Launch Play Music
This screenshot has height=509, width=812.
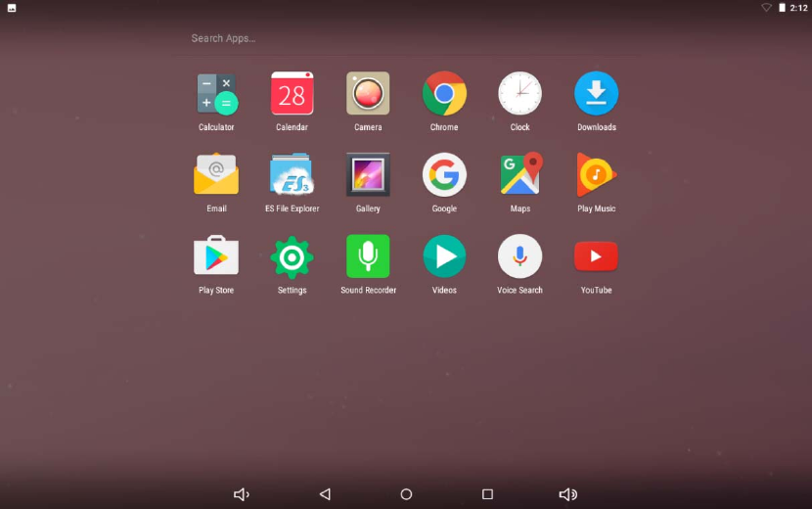coord(596,174)
